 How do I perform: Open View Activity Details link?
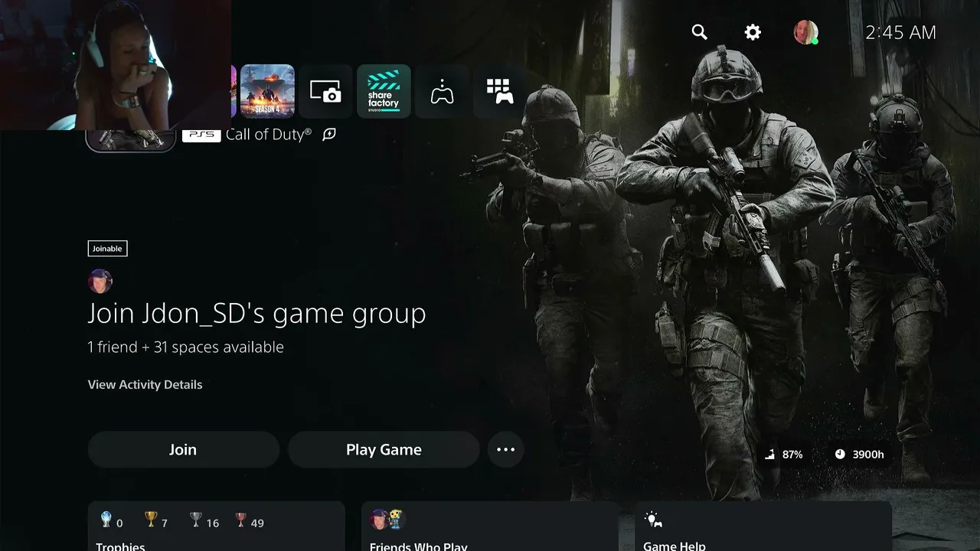(x=145, y=384)
